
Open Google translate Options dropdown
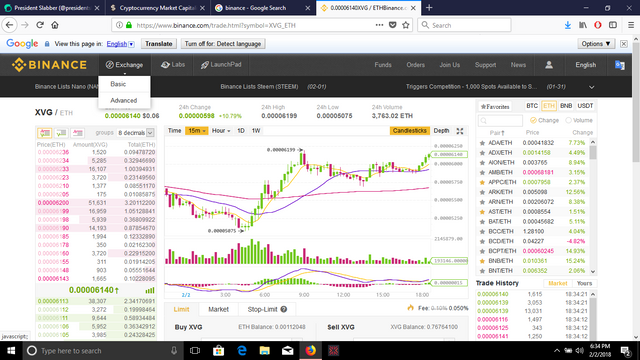tap(596, 44)
